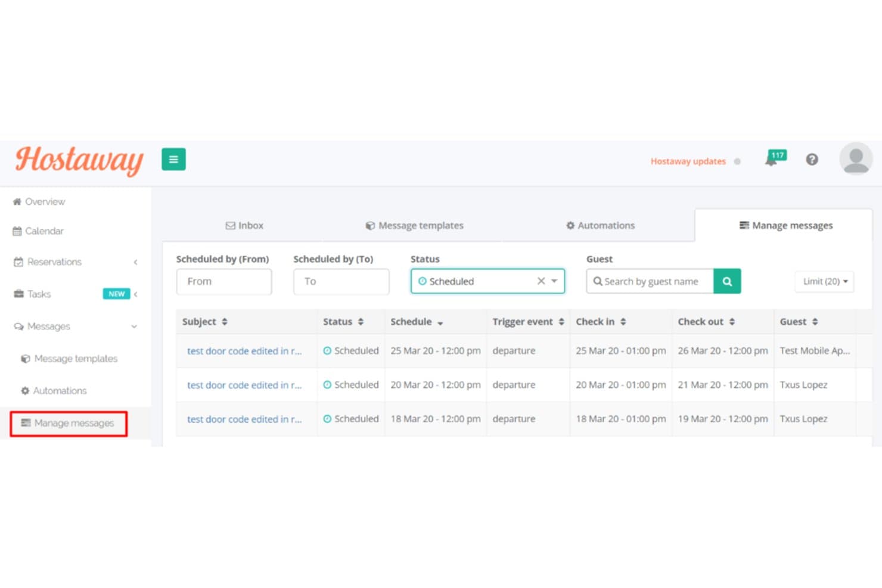This screenshot has width=882, height=588.
Task: Sort the table by Guest column
Action: coord(799,322)
